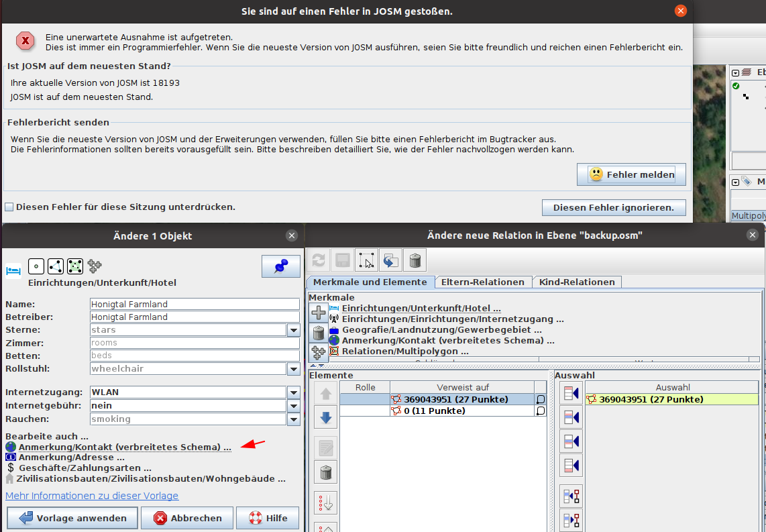Click the open way type icon in preset dialog
Image resolution: width=766 pixels, height=532 pixels.
click(56, 266)
